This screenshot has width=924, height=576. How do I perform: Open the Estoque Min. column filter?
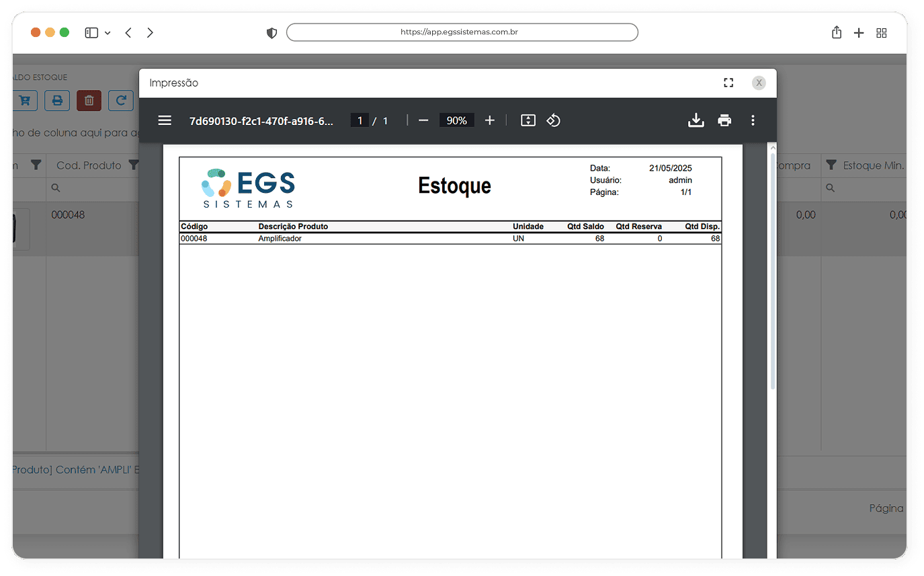coord(831,165)
